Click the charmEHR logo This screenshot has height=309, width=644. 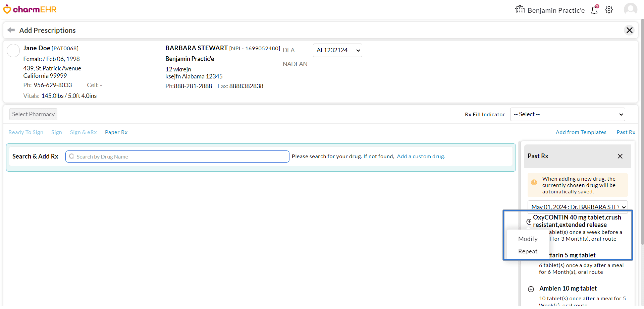tap(30, 9)
